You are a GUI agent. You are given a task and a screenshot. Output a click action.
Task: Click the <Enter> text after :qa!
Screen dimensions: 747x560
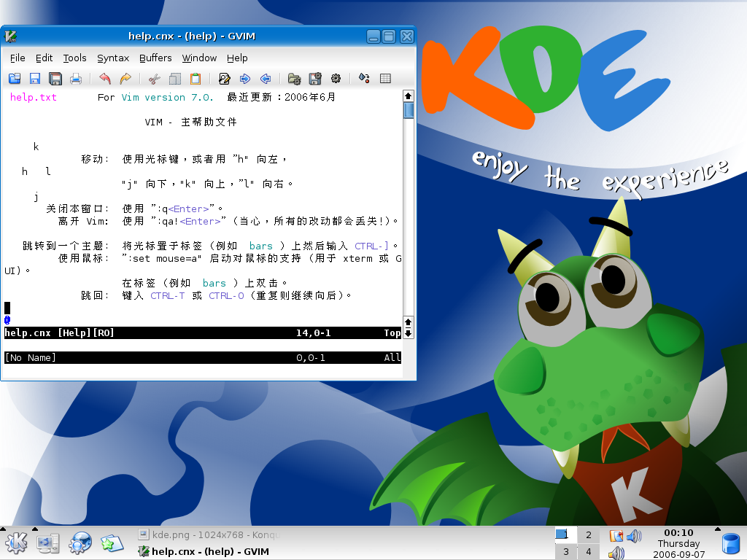(x=200, y=222)
